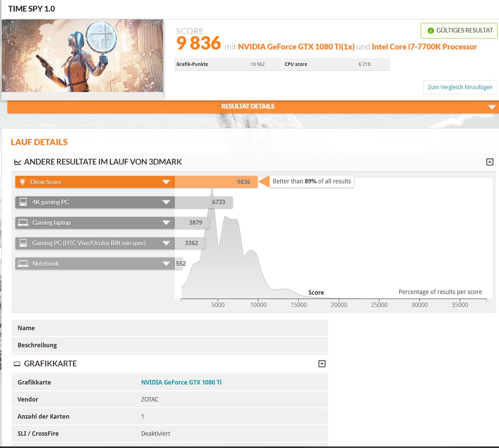The height and width of the screenshot is (448, 499).
Task: Click the 10000 axis label on the chart
Action: (258, 305)
